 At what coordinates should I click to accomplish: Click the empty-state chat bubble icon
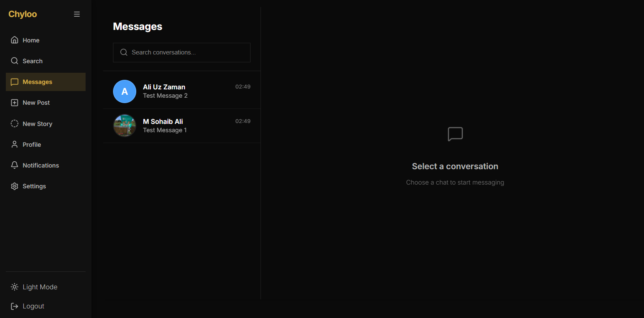(455, 134)
